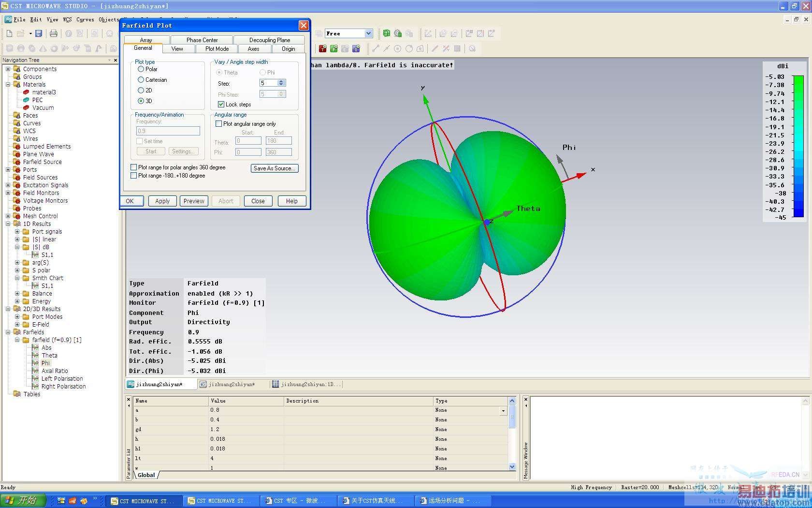Click the dBi color scale bar
Image resolution: width=812 pixels, height=508 pixels.
pyautogui.click(x=798, y=146)
